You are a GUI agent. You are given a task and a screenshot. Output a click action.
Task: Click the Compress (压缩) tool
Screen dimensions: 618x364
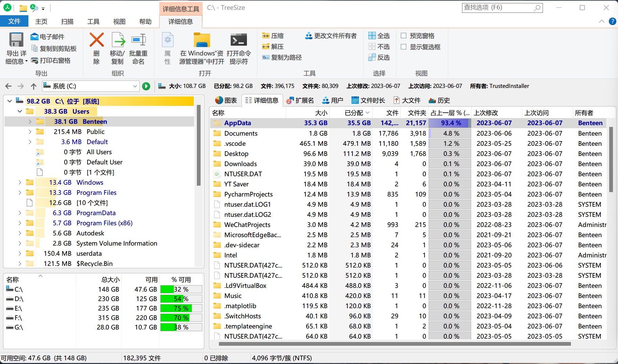click(273, 36)
